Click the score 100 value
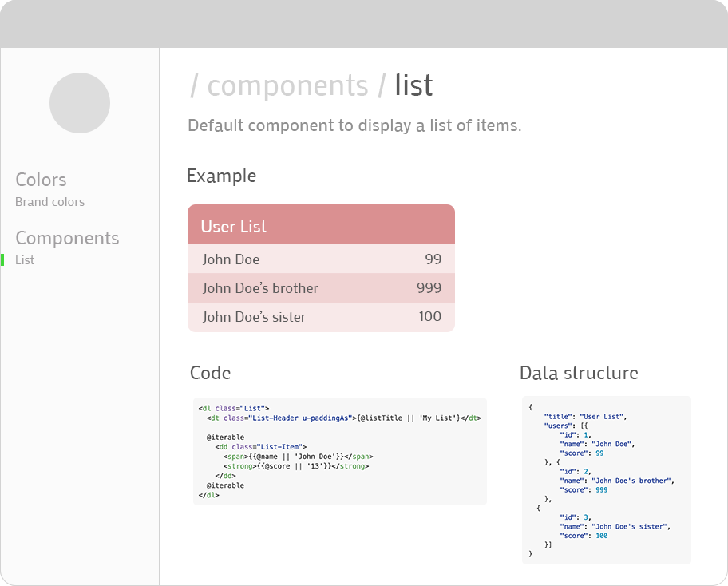The width and height of the screenshot is (728, 586). pyautogui.click(x=429, y=317)
